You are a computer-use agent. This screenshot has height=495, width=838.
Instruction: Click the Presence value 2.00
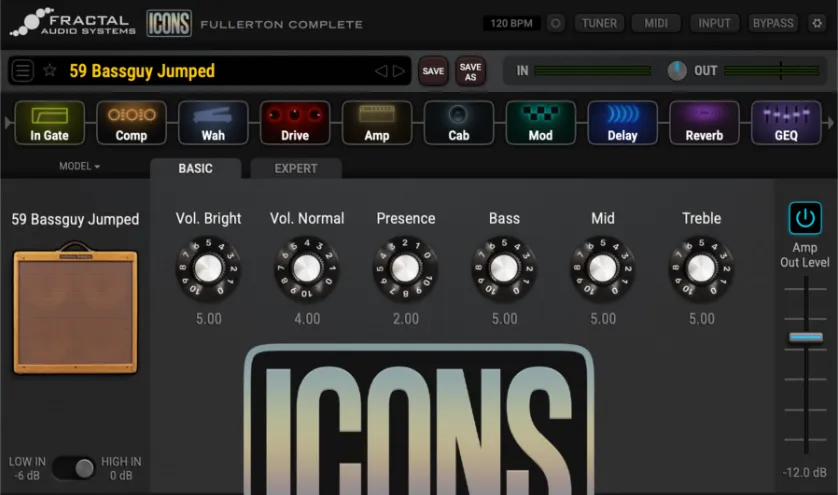point(406,319)
